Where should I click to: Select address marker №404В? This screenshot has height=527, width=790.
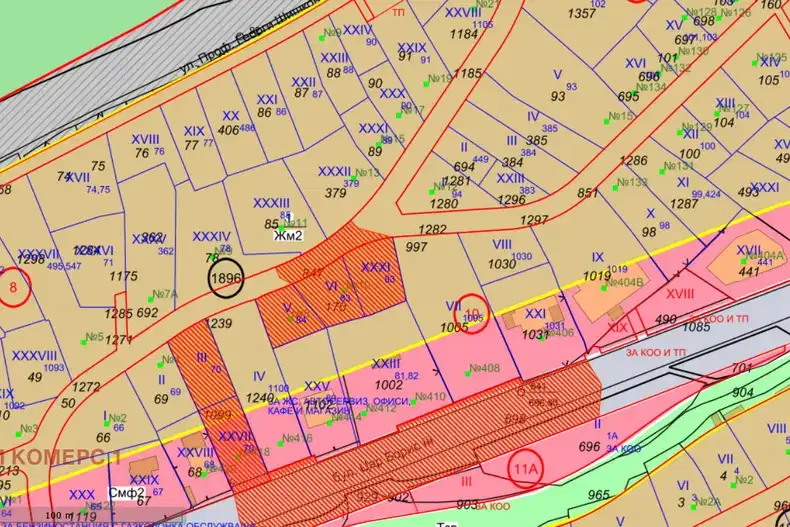click(624, 282)
